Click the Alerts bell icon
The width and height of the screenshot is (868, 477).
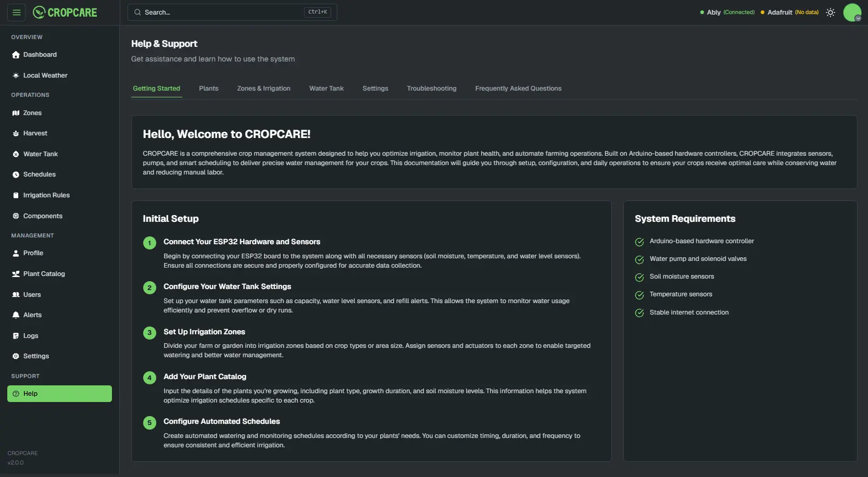click(x=16, y=315)
